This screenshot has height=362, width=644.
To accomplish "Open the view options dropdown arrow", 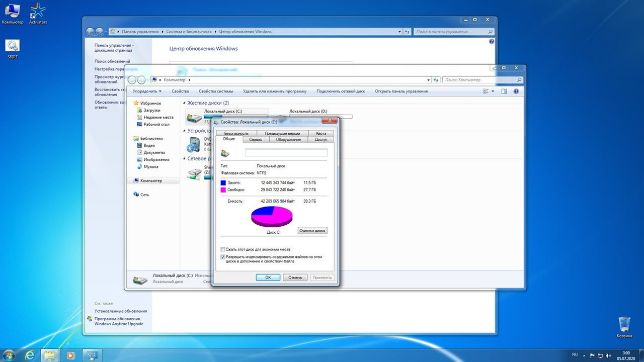I will (x=493, y=92).
